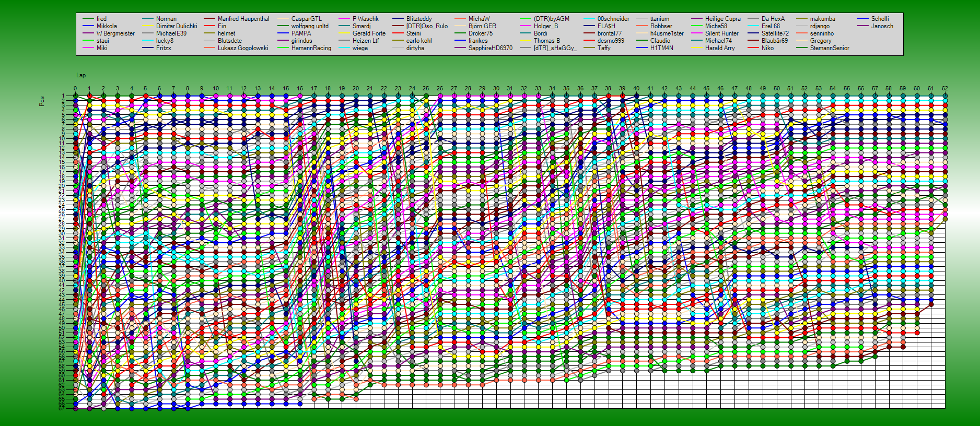Screen dimensions: 980x426
Task: Click the 'Norman' legend entry
Action: [166, 19]
